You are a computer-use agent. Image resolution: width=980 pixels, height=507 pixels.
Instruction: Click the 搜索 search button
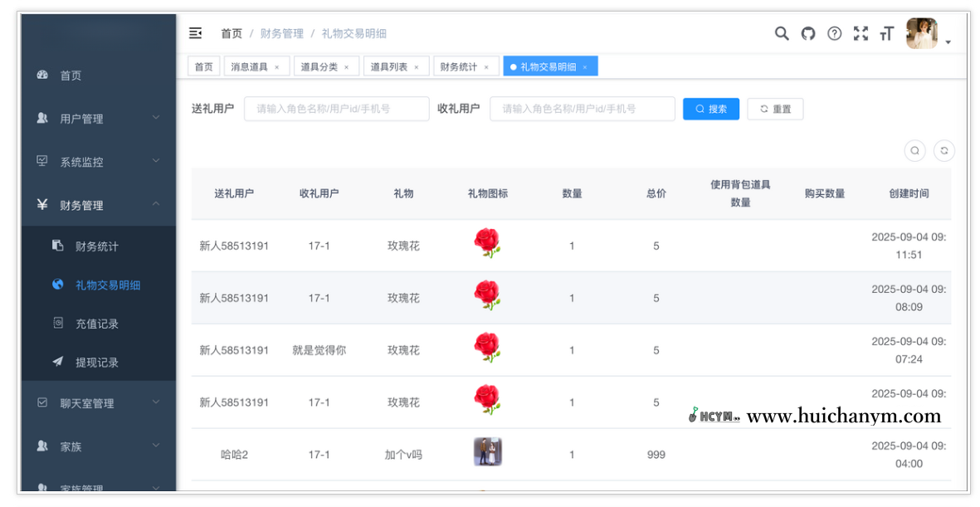point(710,109)
